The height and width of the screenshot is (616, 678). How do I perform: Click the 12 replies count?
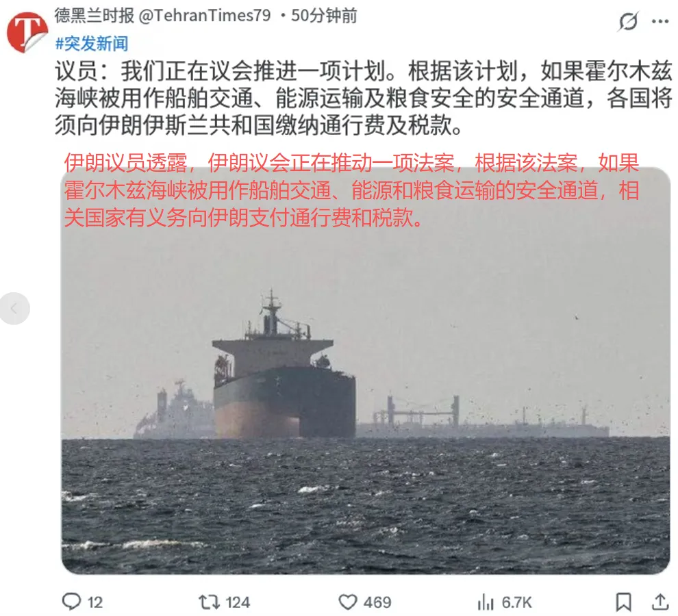click(x=95, y=602)
